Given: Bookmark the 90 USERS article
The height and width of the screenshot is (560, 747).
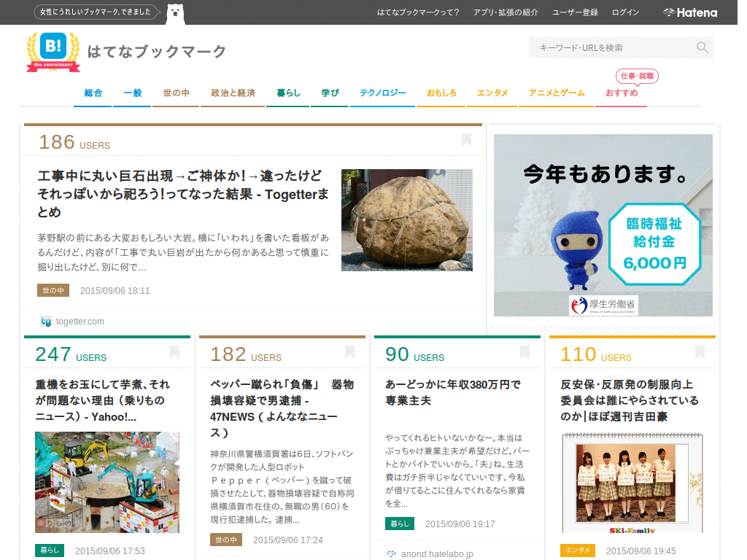Looking at the screenshot, I should (x=525, y=352).
